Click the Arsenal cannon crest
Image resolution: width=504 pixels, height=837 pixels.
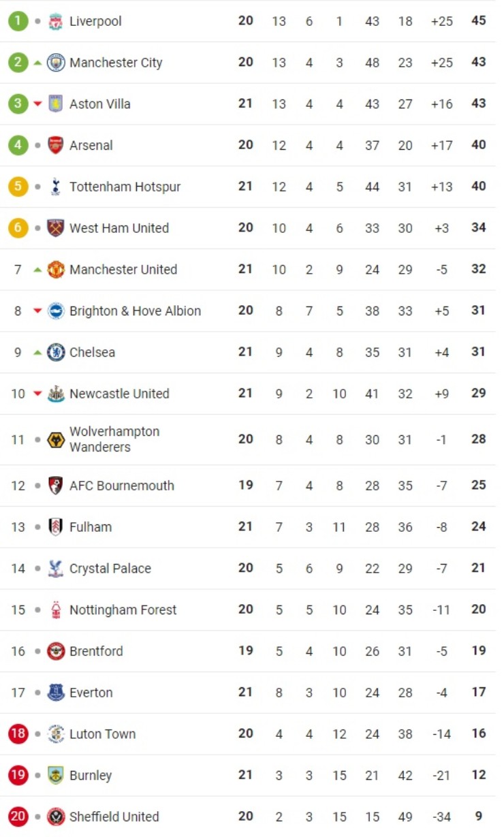(x=56, y=145)
